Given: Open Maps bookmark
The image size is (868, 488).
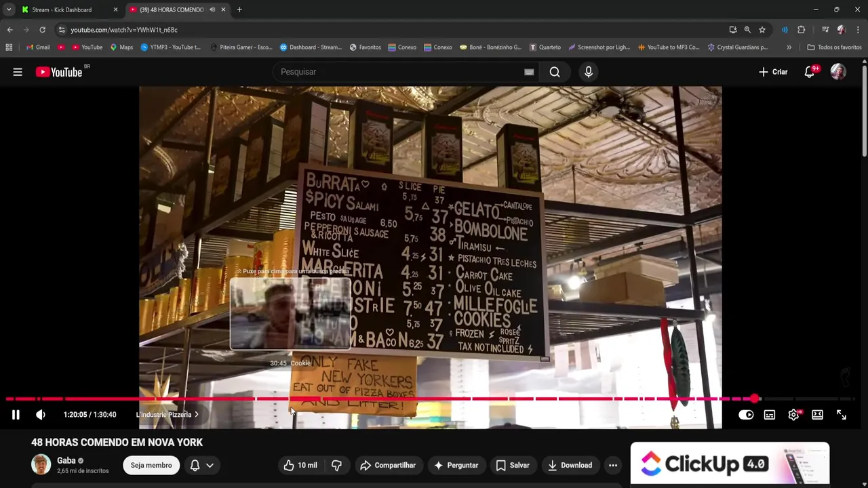Looking at the screenshot, I should click(121, 47).
